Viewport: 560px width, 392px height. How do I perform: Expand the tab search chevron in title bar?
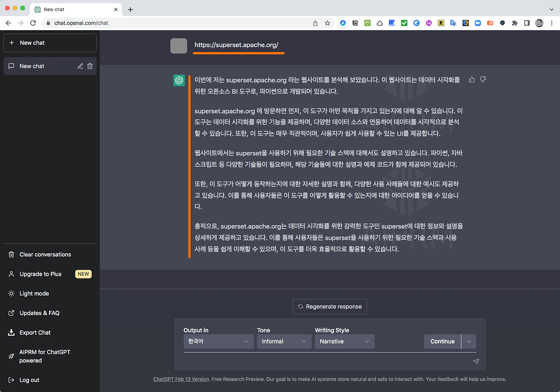[551, 9]
